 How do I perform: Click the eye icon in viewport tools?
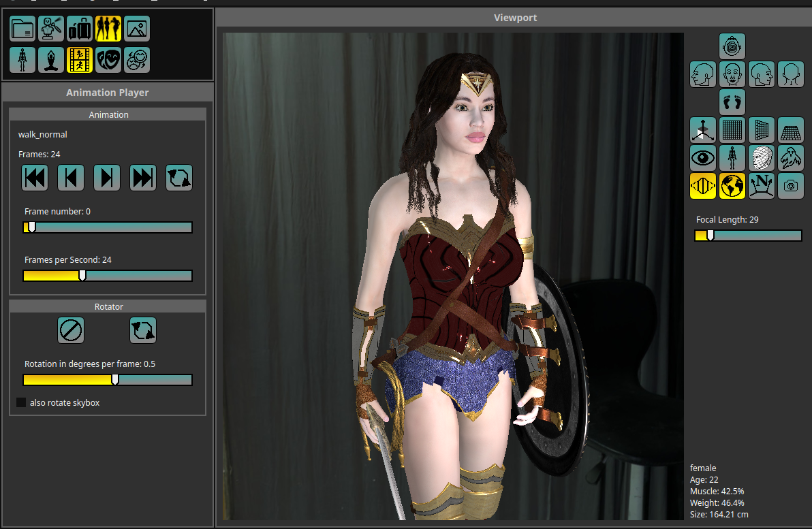[x=702, y=157]
